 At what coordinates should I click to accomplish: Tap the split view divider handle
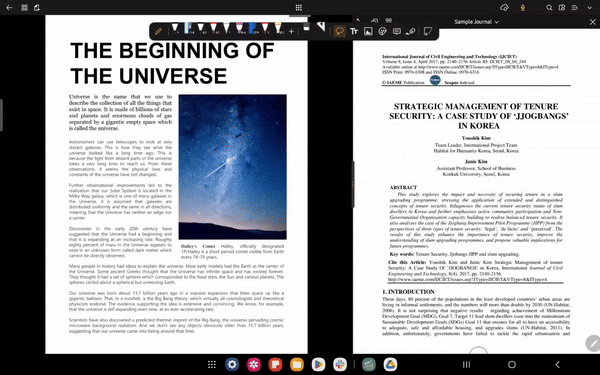point(352,184)
